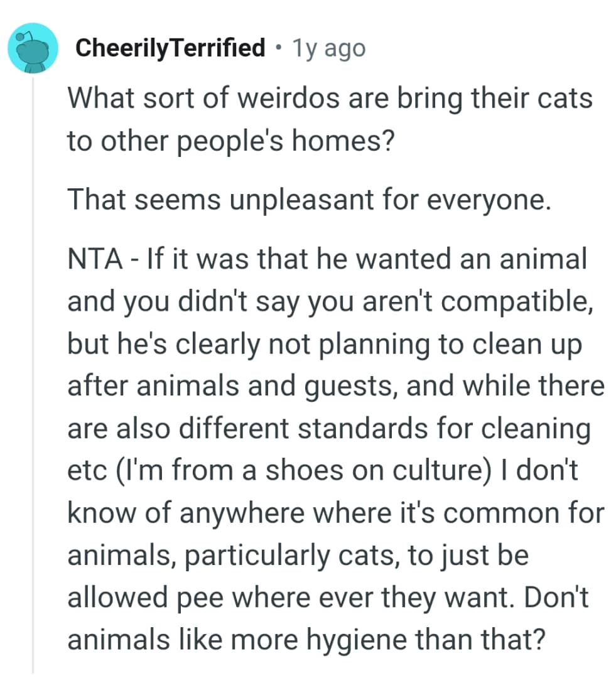Click the line "but he's clearly not planning to clean up"
This screenshot has width=616, height=678.
click(325, 344)
